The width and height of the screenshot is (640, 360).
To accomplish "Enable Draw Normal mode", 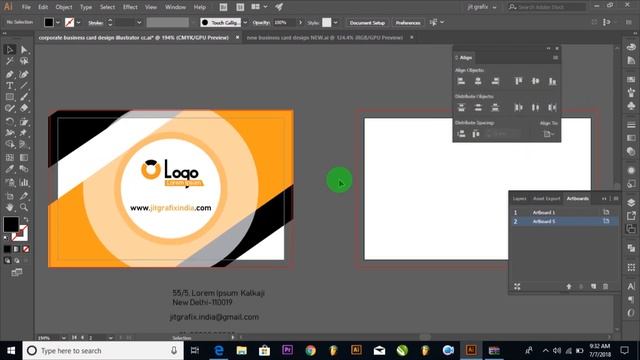I will [7, 260].
